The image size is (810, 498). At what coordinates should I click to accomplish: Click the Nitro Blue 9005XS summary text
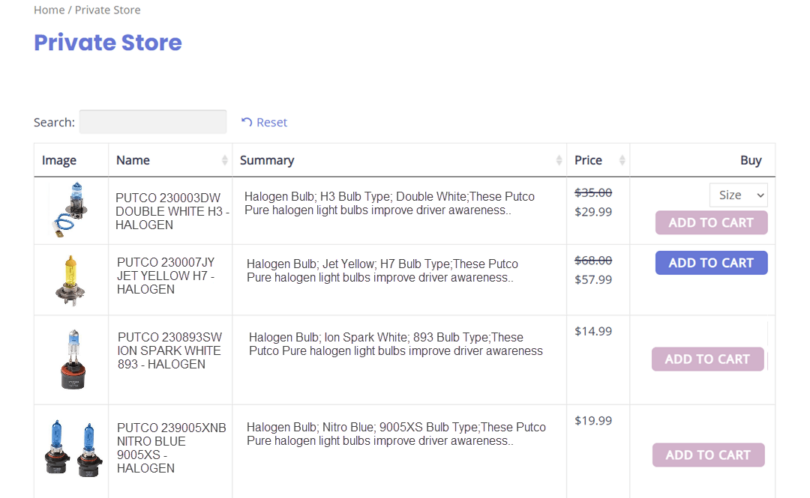(x=396, y=434)
